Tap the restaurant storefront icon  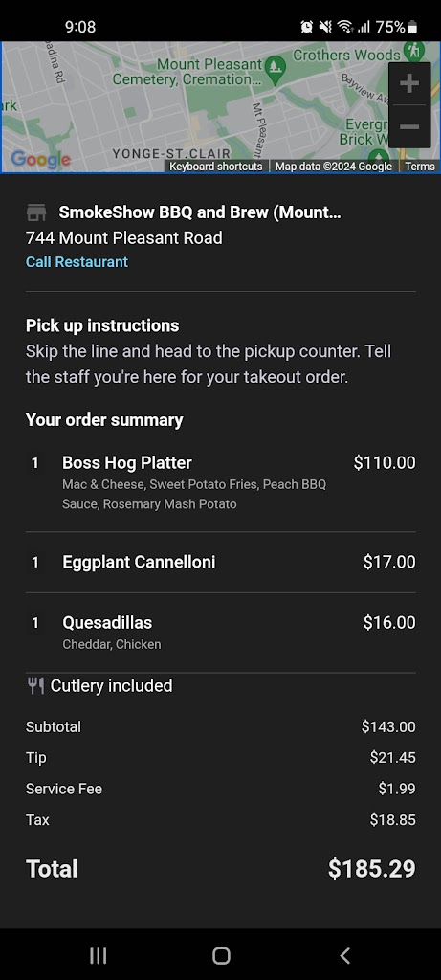point(36,212)
